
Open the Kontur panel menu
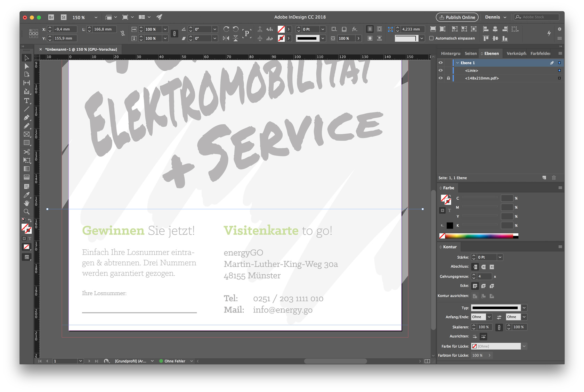560,247
